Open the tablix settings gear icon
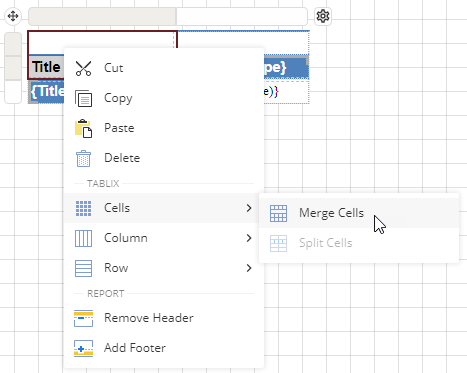This screenshot has height=373, width=467. [323, 16]
